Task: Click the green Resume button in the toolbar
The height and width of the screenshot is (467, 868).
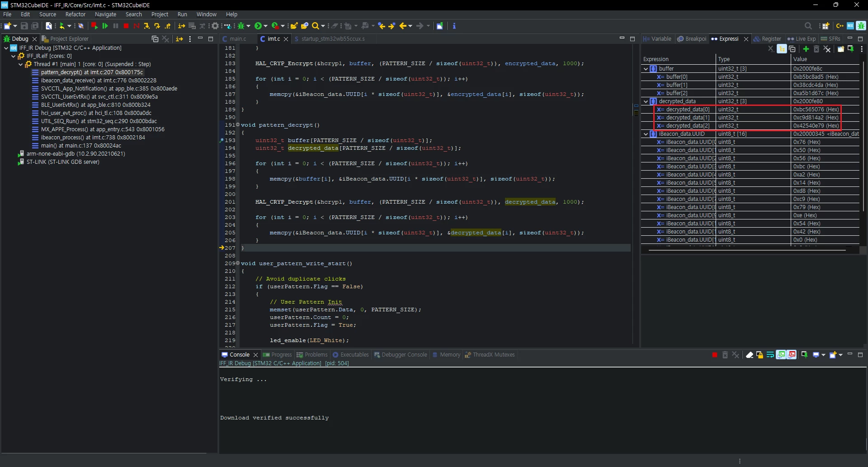Action: coord(105,26)
